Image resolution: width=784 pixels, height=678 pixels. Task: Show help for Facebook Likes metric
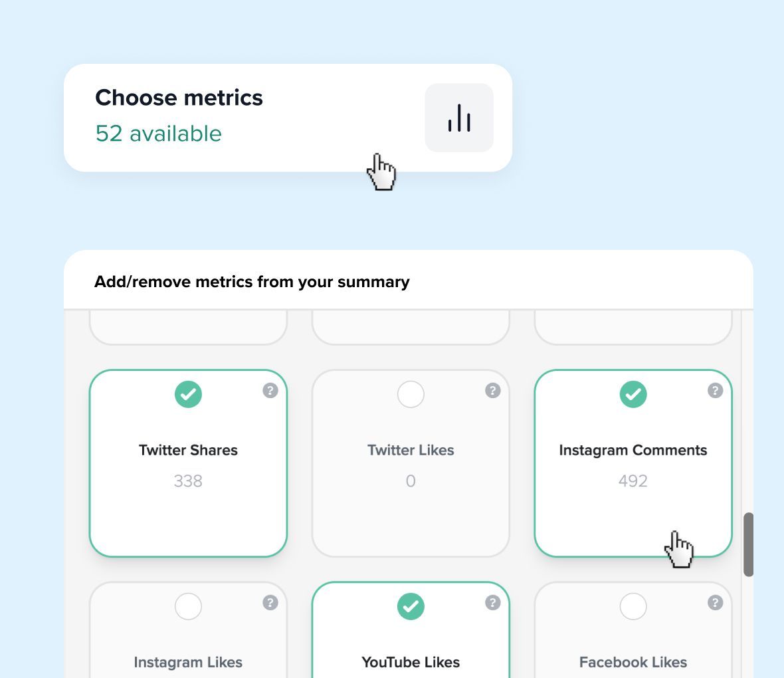(x=716, y=602)
